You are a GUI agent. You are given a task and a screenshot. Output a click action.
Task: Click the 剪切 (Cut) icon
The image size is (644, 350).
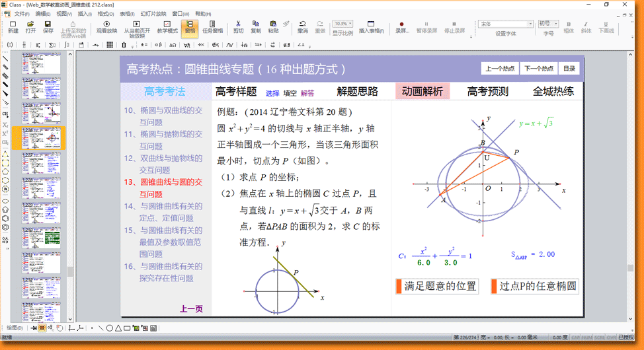pos(239,26)
